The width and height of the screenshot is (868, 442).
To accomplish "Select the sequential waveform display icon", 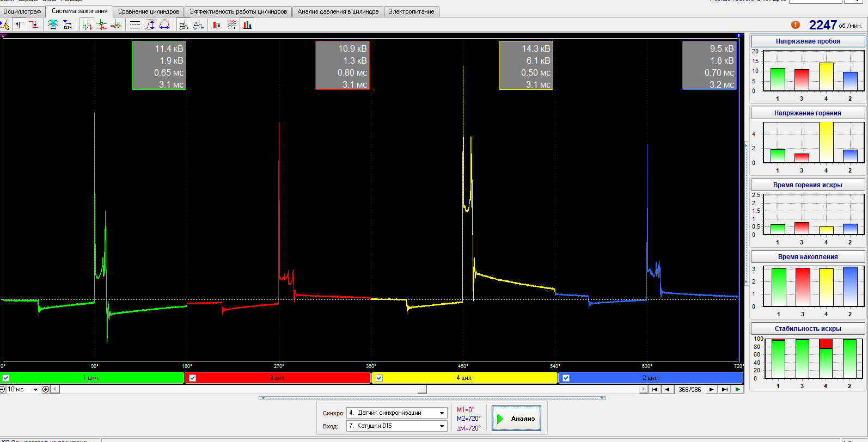I will tap(87, 24).
